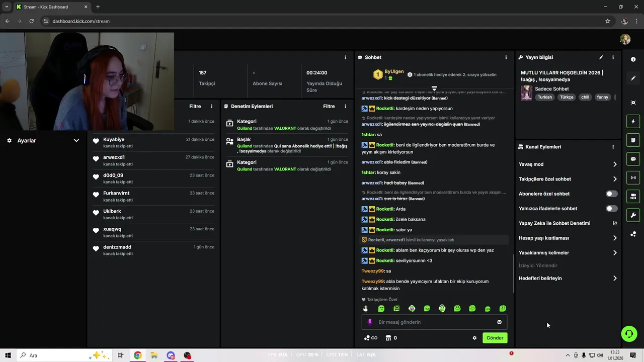This screenshot has height=362, width=644.
Task: Reload the page in Chrome
Action: pos(31,21)
